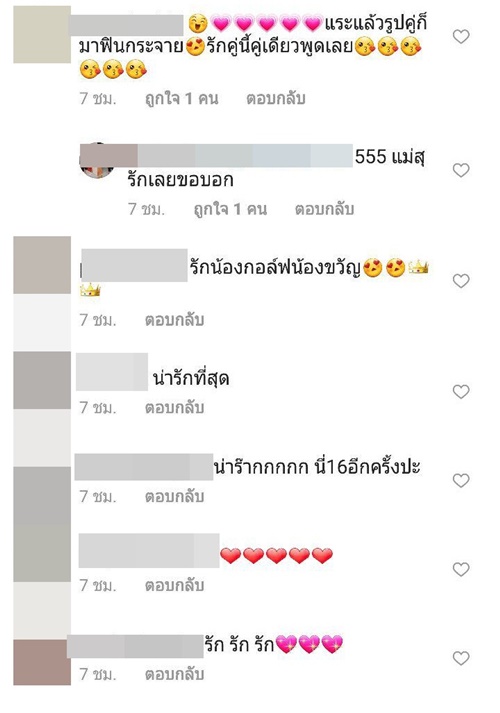Reply to the 'รัก รัก รัก' comment

pyautogui.click(x=174, y=674)
